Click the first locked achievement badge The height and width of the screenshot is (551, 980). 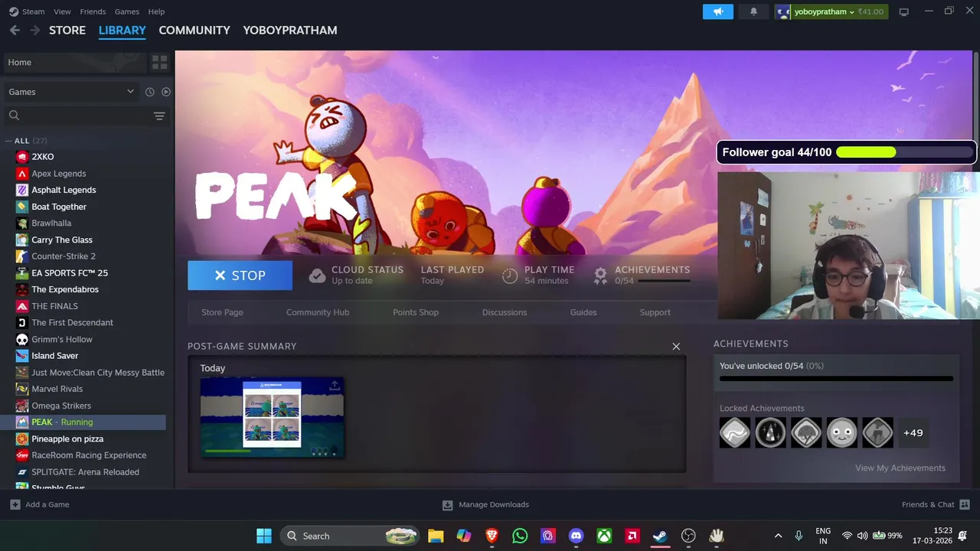point(735,433)
